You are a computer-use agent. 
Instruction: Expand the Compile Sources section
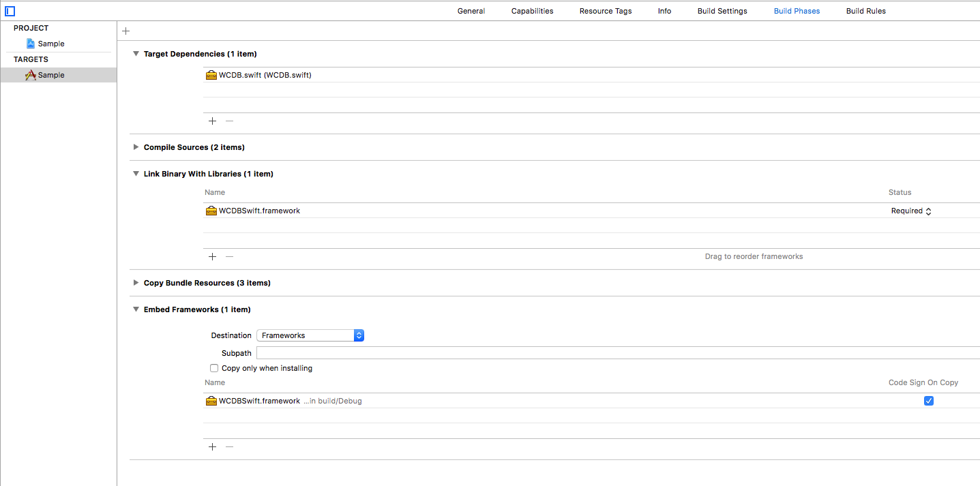click(x=136, y=147)
